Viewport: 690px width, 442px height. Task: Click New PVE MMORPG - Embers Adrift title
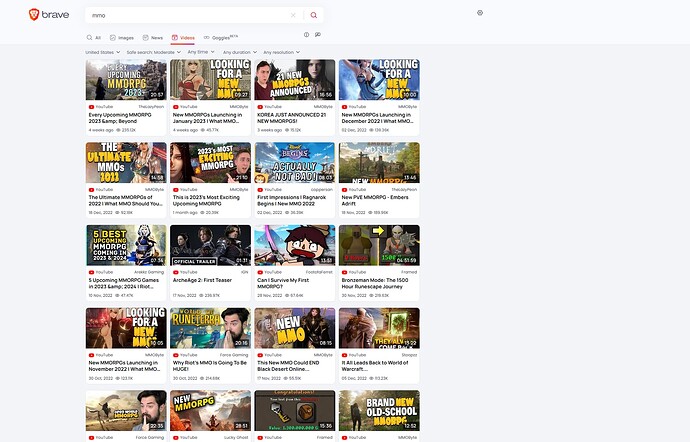pos(375,201)
